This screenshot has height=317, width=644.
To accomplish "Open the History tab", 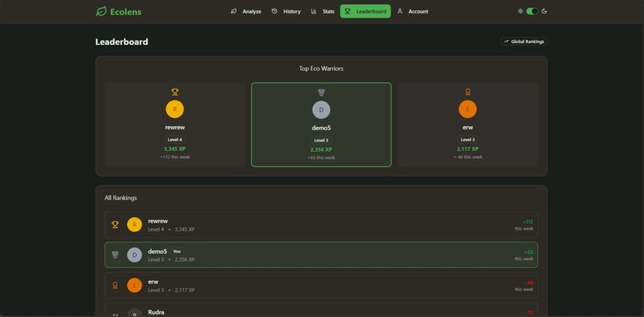I will [286, 11].
